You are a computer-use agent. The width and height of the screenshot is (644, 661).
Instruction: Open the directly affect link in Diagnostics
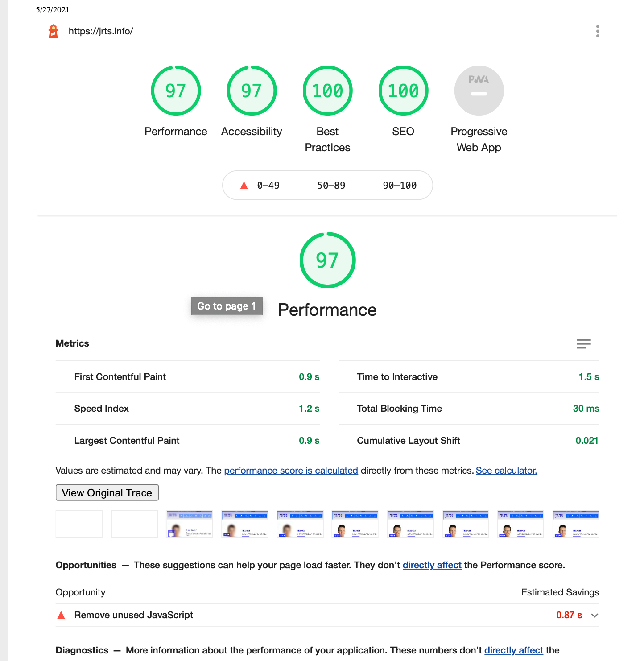[514, 650]
